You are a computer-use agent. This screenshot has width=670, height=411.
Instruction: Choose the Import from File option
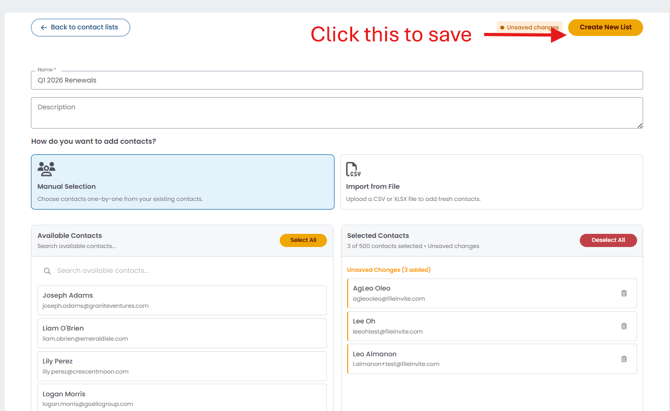tap(491, 182)
